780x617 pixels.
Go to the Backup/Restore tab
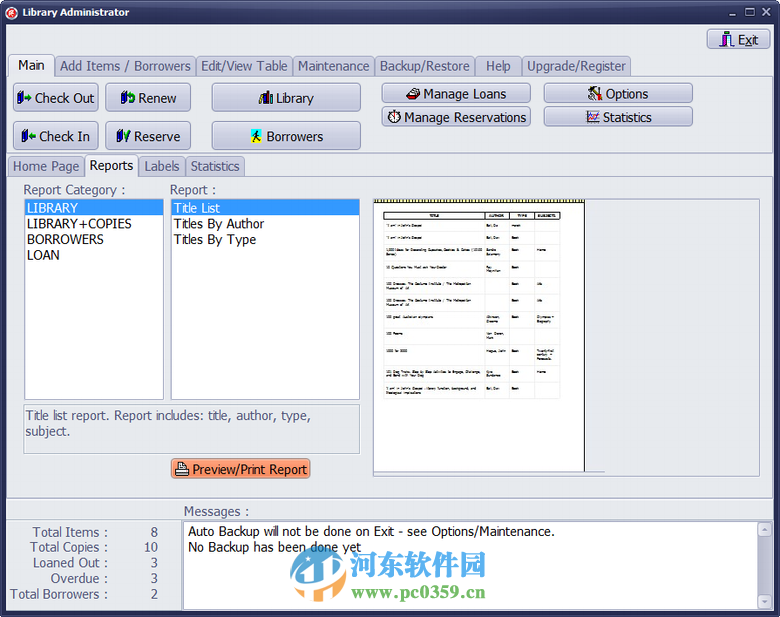pos(424,66)
